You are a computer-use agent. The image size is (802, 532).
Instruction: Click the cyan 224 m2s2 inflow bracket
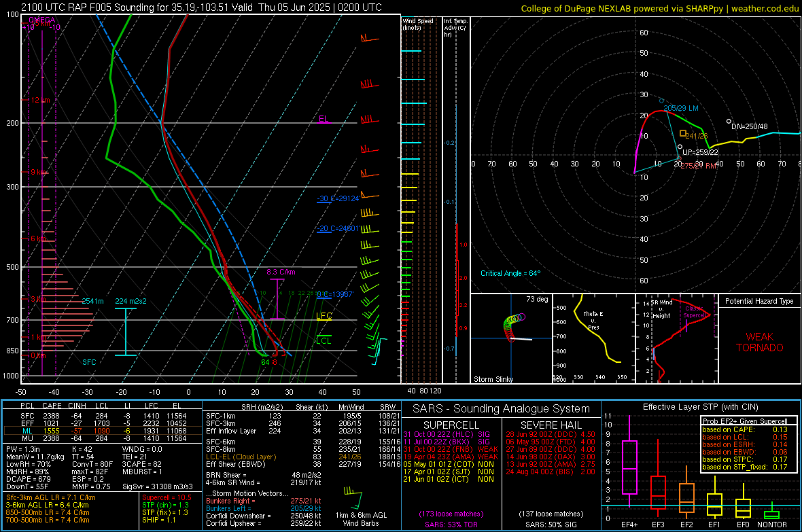pos(125,332)
